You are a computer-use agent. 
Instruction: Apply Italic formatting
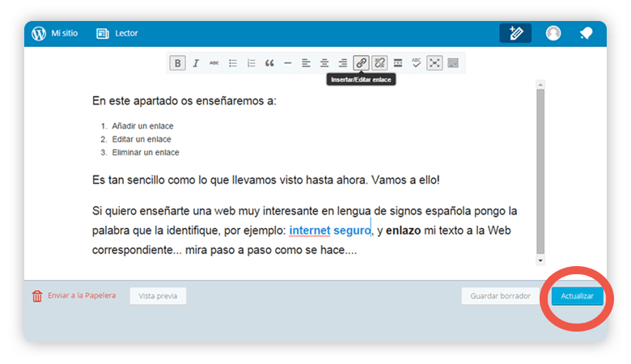click(x=196, y=63)
